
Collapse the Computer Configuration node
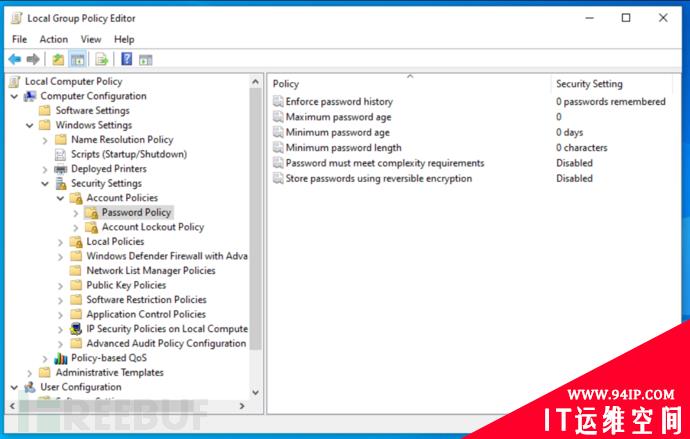click(x=14, y=96)
